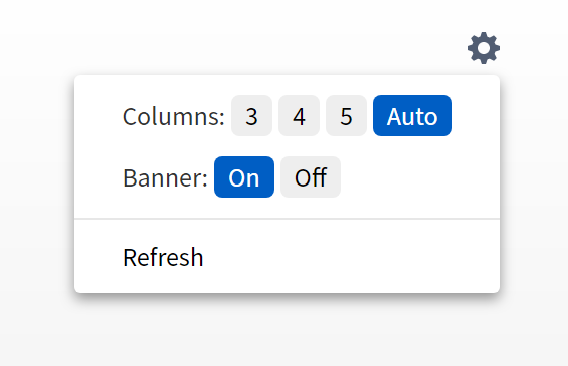The width and height of the screenshot is (568, 366).
Task: Pick the four-column grid button
Action: [x=299, y=116]
